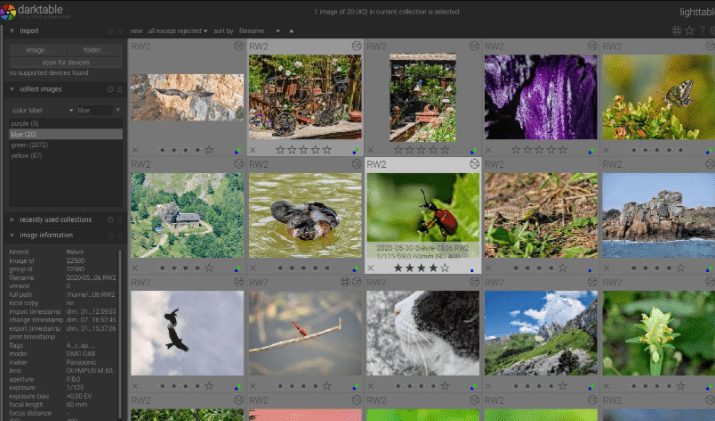Viewport: 715px width, 421px height.
Task: Click the color label dots on the bird-over-cliff image
Action: 238,151
